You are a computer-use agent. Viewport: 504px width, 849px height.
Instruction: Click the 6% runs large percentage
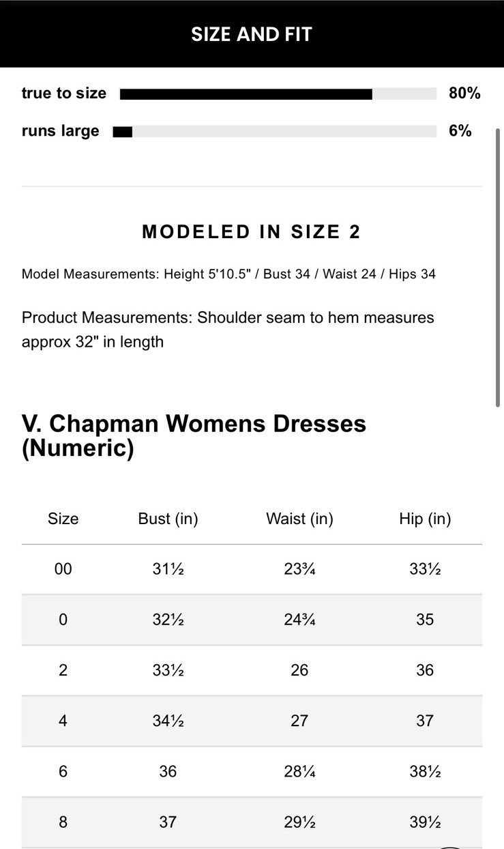tap(460, 131)
